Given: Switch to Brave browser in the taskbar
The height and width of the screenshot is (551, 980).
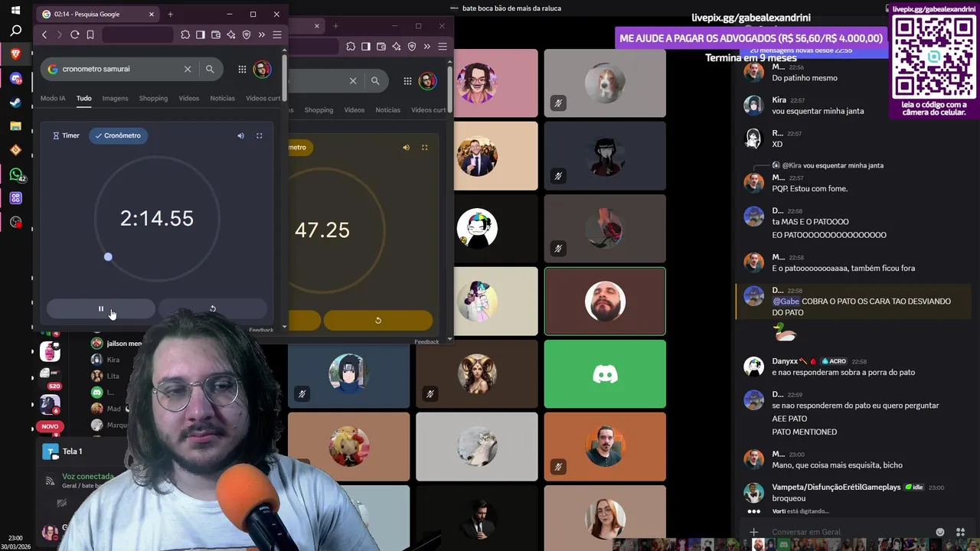Looking at the screenshot, I should (15, 54).
